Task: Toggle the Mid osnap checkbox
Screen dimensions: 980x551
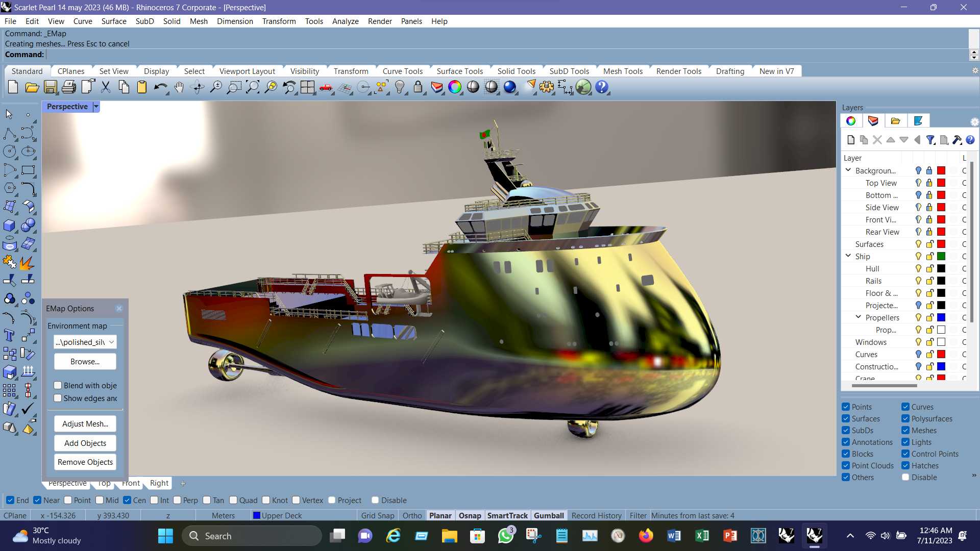Action: [x=100, y=500]
